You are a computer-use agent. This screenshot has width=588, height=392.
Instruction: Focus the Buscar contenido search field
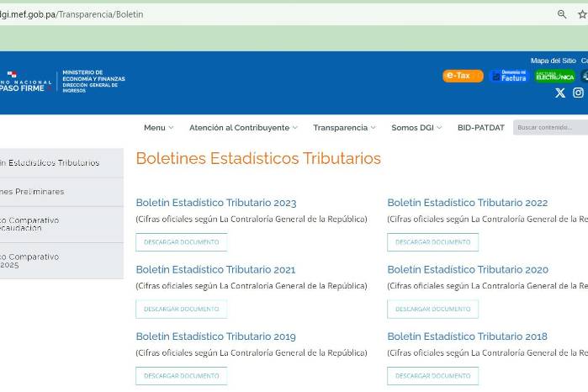550,128
